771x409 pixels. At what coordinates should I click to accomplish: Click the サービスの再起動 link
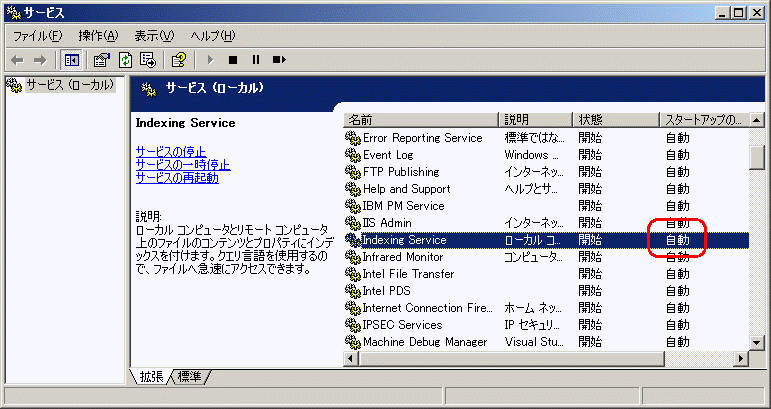[177, 178]
